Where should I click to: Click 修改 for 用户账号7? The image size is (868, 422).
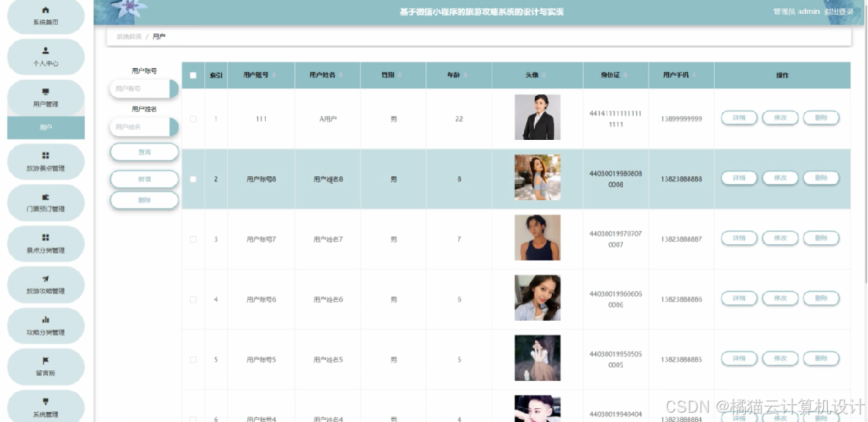click(780, 238)
